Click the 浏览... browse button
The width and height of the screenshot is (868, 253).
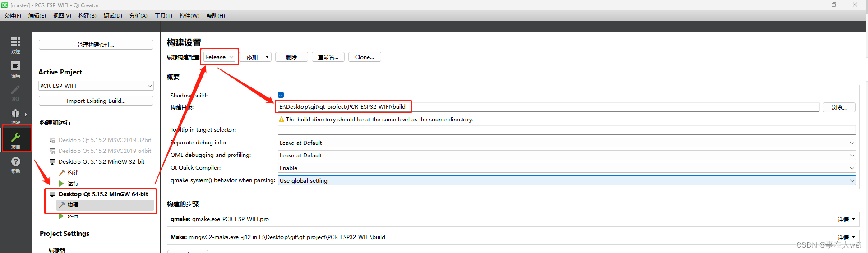[x=839, y=108]
